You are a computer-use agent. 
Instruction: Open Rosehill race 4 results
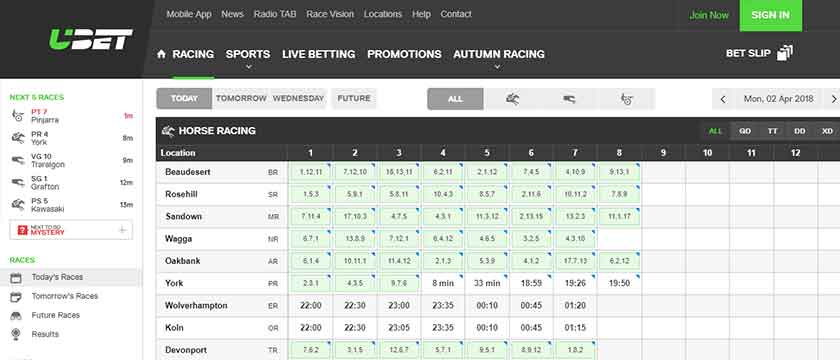pyautogui.click(x=442, y=194)
